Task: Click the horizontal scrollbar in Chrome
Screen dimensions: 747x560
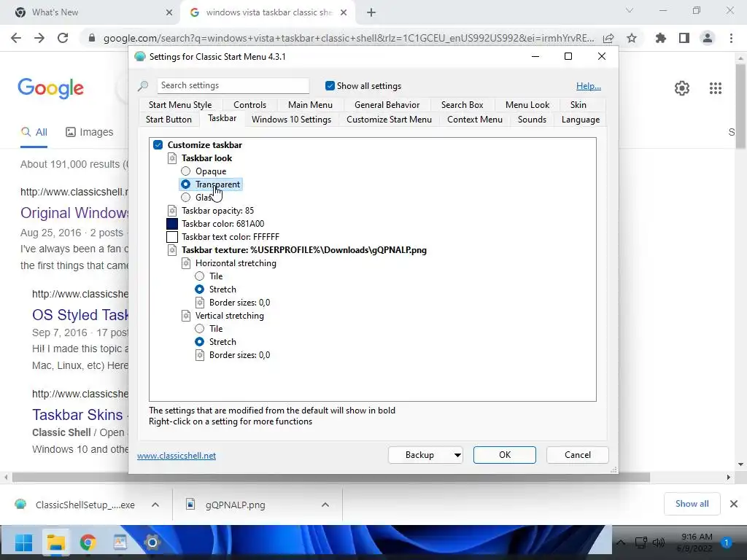Action: click(331, 477)
